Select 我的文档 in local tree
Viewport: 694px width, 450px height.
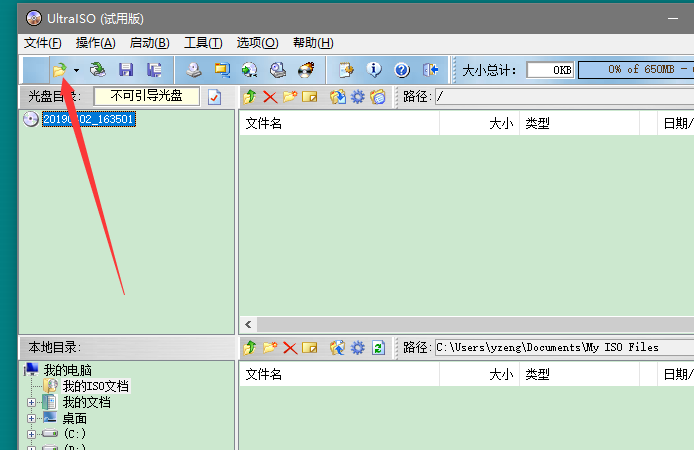pos(86,402)
